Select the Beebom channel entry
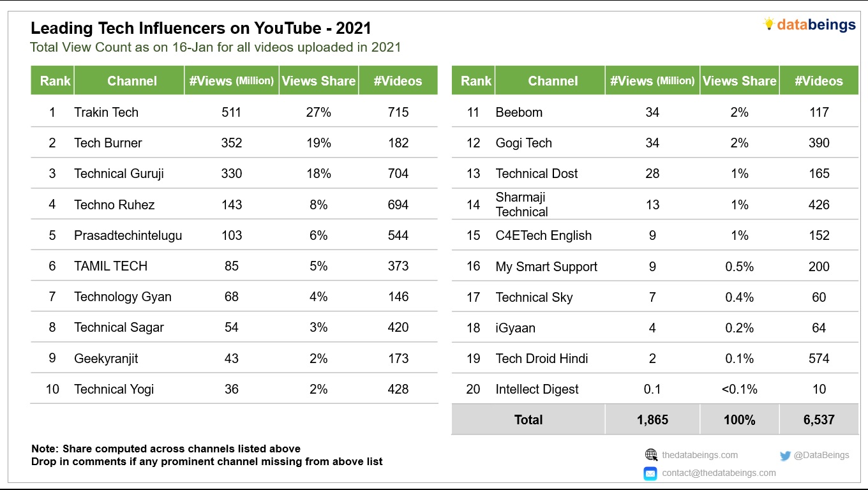This screenshot has height=490, width=868. pyautogui.click(x=519, y=112)
